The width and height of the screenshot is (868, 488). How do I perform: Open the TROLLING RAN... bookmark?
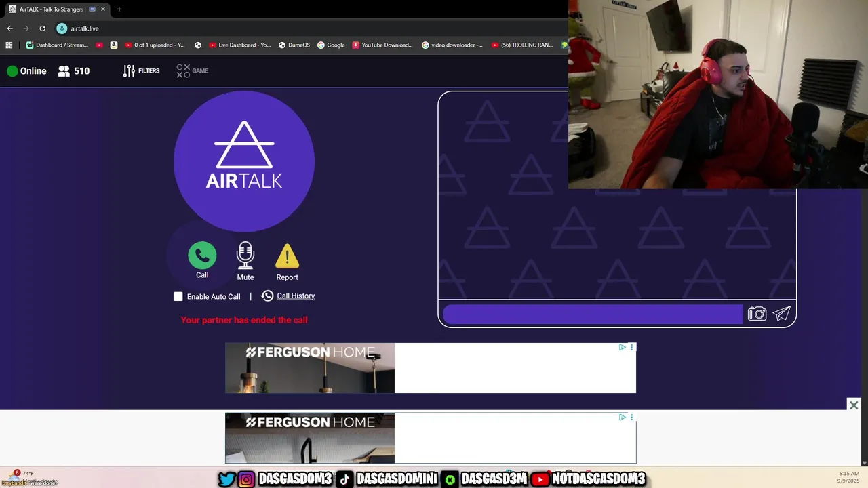[x=522, y=45]
